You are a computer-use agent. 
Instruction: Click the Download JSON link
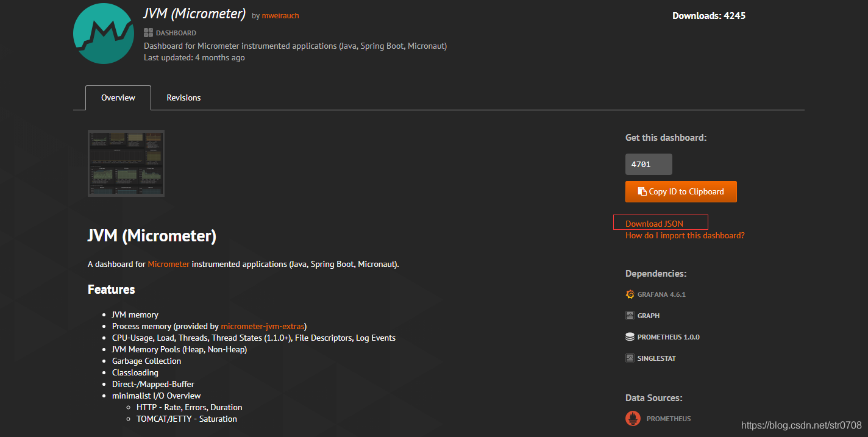[x=654, y=224]
